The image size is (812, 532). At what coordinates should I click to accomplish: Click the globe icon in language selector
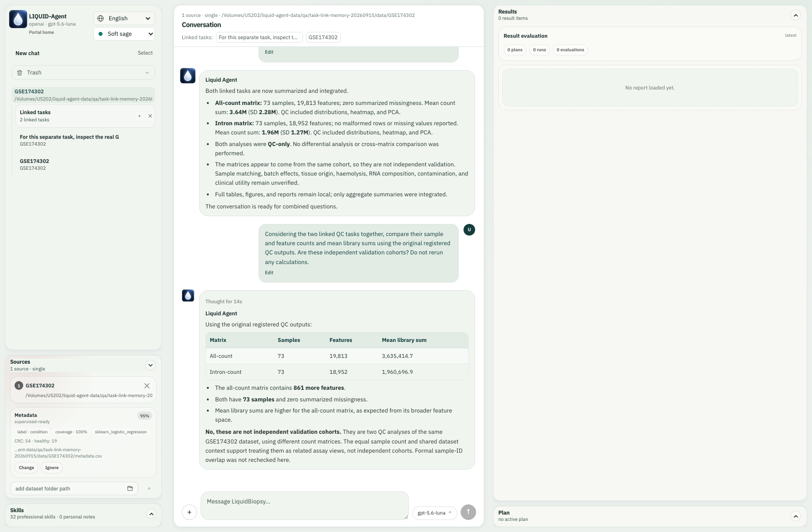pos(101,18)
